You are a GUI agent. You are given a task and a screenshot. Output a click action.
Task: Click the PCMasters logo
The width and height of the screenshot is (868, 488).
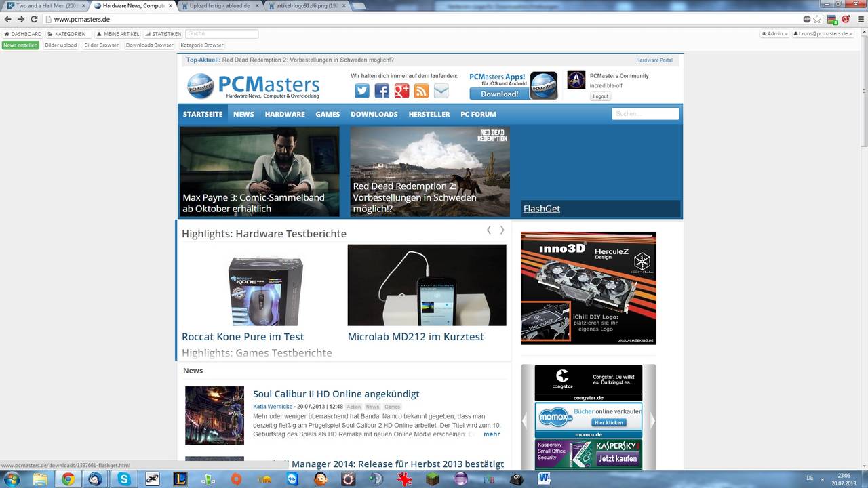coord(253,87)
